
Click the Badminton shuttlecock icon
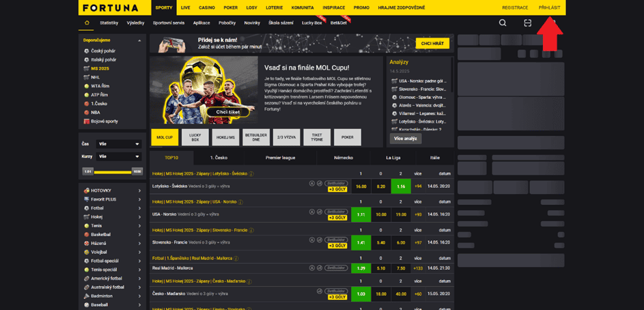coord(86,296)
